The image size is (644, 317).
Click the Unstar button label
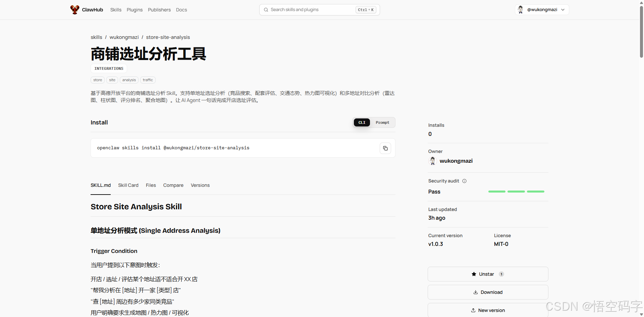pos(486,274)
